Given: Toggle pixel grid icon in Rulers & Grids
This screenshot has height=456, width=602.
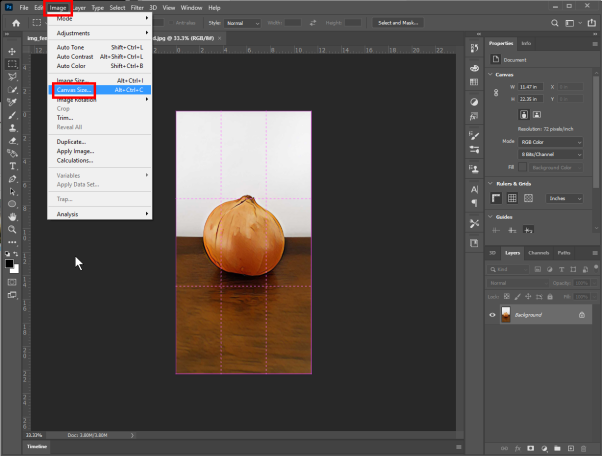Looking at the screenshot, I should 528,198.
